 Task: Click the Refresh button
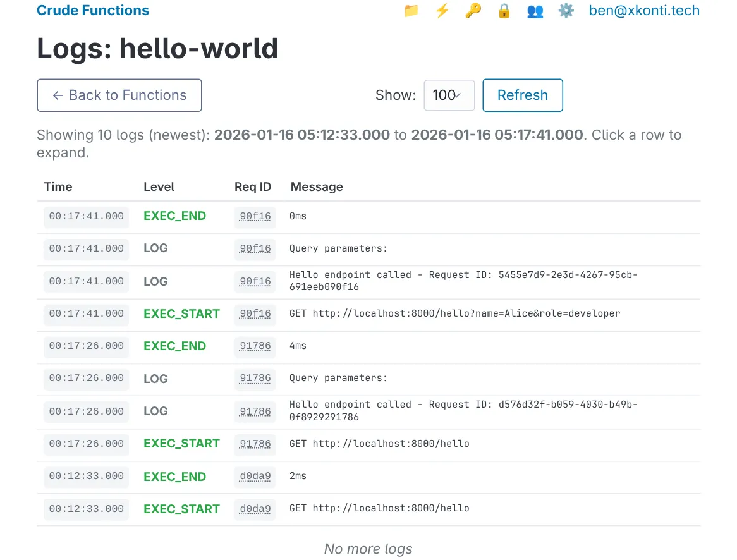[x=522, y=95]
